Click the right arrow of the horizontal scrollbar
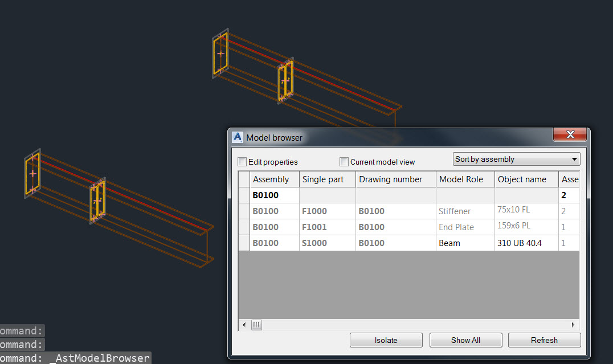 [573, 325]
